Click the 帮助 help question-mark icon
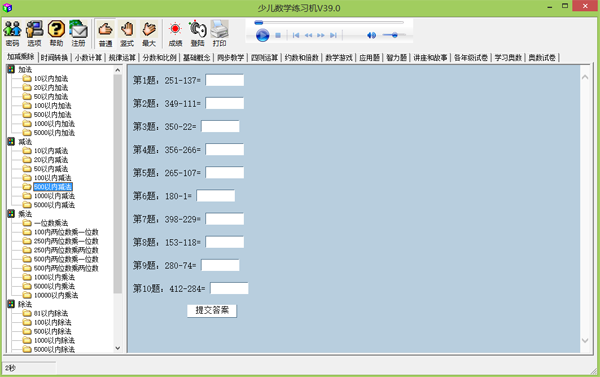Viewport: 600px width, 377px height. click(x=56, y=33)
